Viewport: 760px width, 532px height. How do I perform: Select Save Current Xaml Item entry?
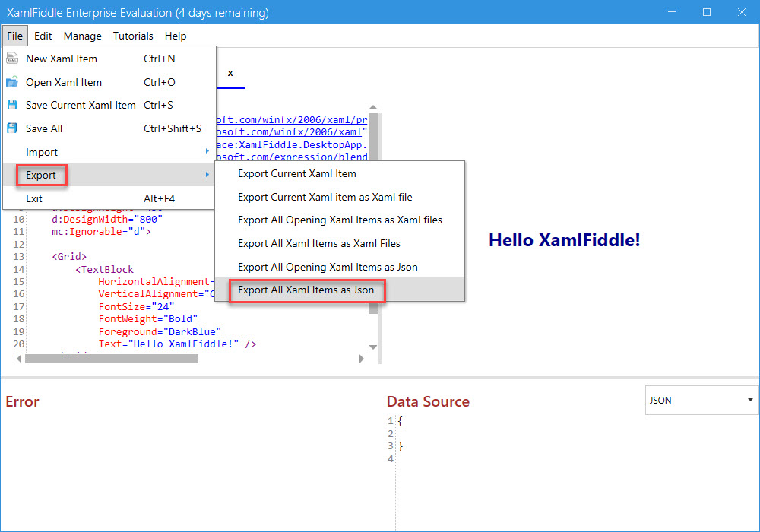(109, 105)
